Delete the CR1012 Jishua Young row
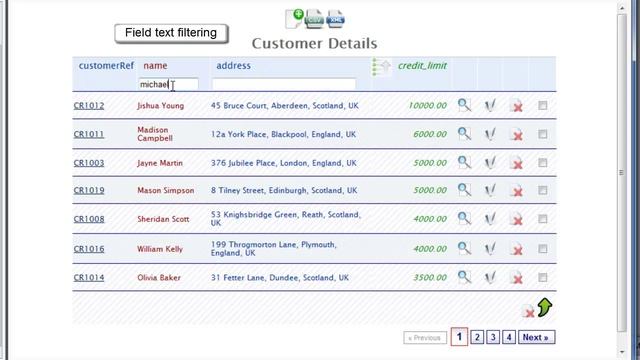The width and height of the screenshot is (640, 360). pyautogui.click(x=516, y=106)
